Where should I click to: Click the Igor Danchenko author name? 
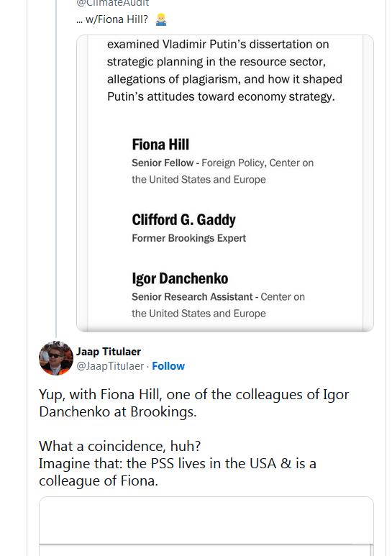click(180, 278)
